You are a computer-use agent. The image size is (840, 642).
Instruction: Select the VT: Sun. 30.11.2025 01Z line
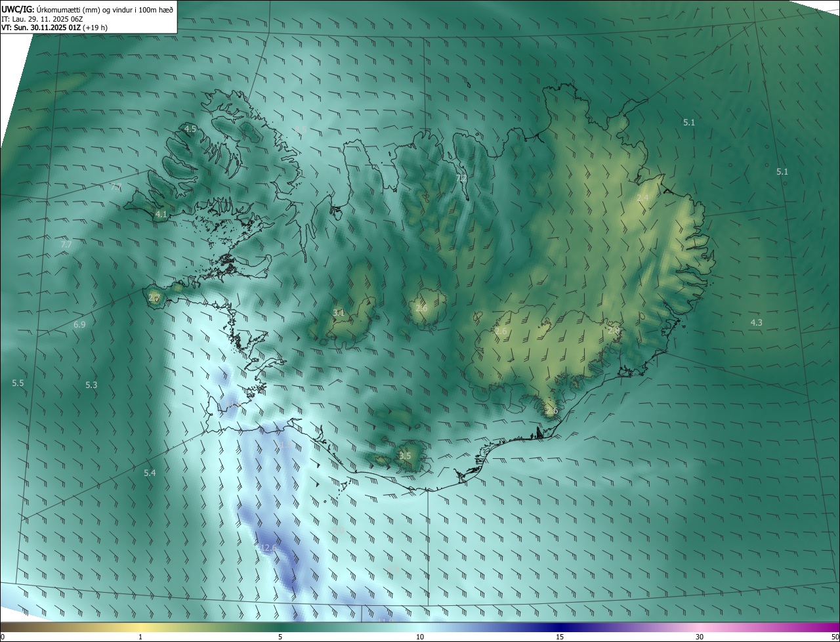click(x=54, y=28)
